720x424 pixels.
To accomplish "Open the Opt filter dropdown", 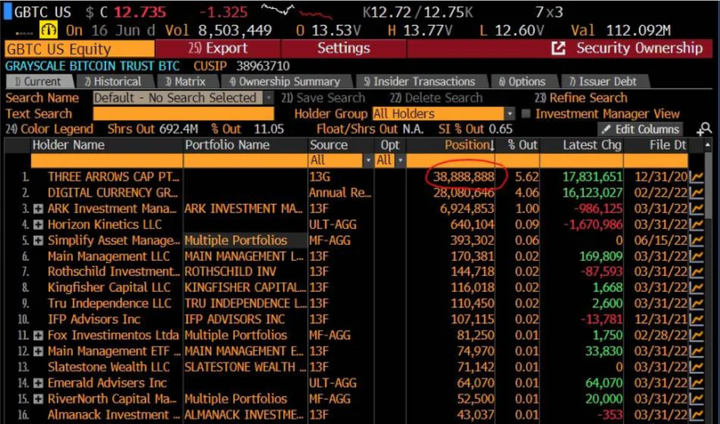I will [400, 160].
